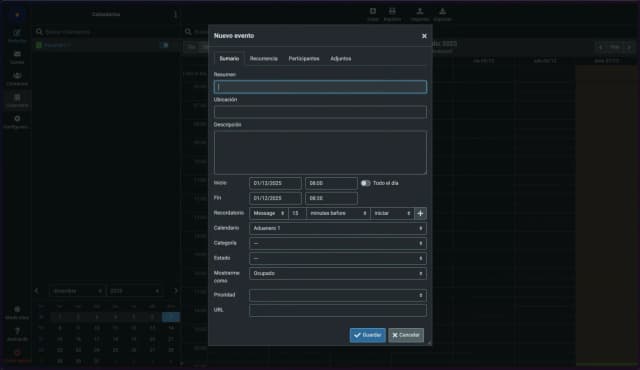
Task: Click the calendar list search icon
Action: pos(39,31)
